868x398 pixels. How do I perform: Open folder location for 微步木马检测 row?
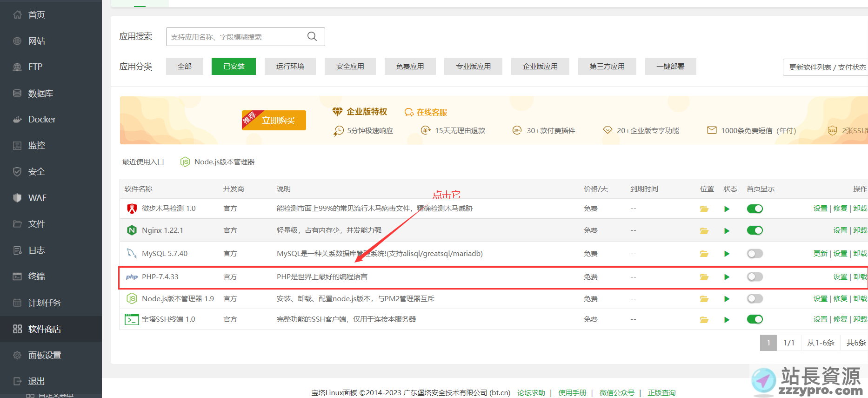pos(704,209)
